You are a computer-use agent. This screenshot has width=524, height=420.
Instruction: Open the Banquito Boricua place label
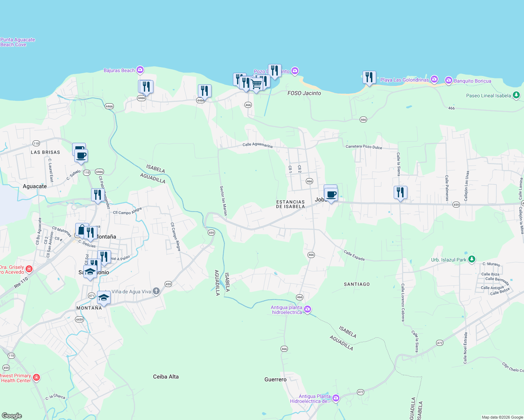pyautogui.click(x=473, y=81)
